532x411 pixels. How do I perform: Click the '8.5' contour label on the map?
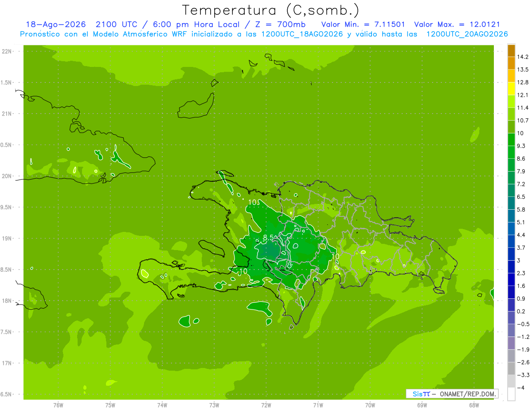point(268,238)
